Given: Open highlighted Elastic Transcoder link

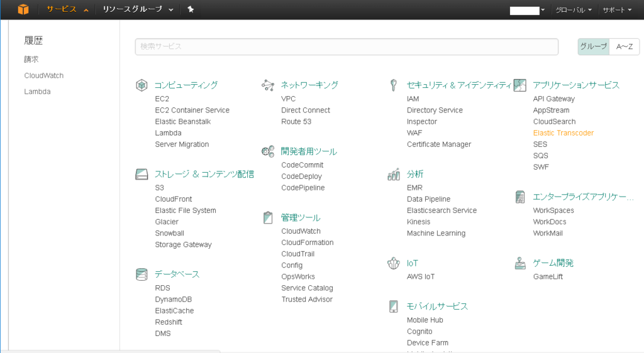Looking at the screenshot, I should pyautogui.click(x=563, y=133).
